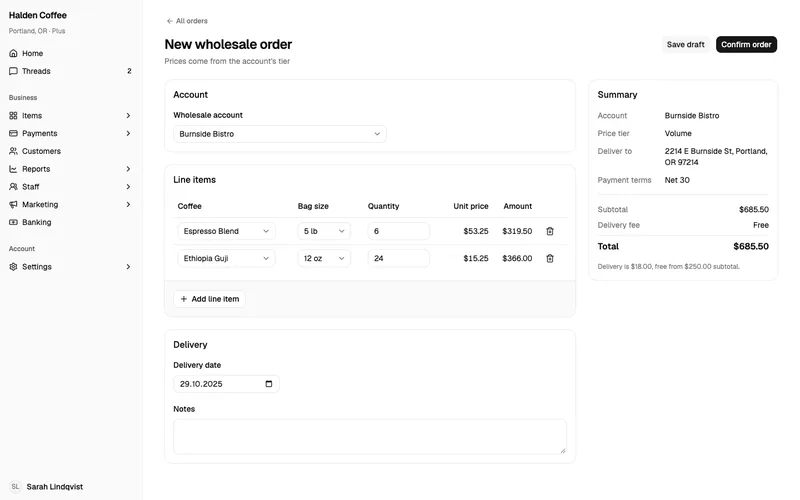Viewport: 800px width, 500px height.
Task: Click the Reports chart icon
Action: (x=13, y=169)
